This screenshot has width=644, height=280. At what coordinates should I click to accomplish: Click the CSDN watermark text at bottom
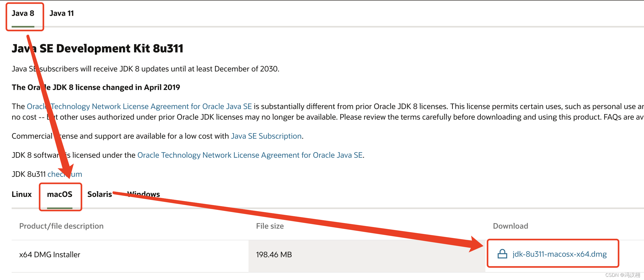(623, 275)
